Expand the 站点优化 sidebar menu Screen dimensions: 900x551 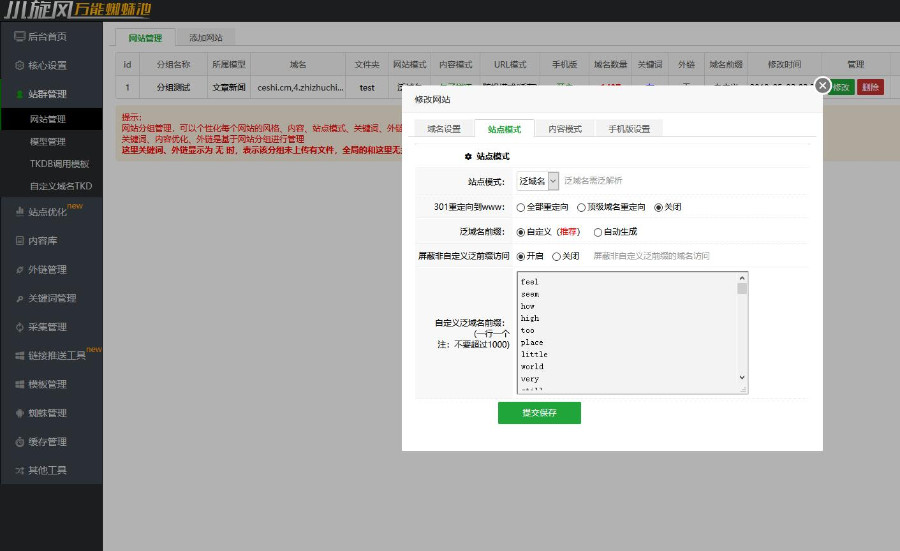tap(50, 212)
